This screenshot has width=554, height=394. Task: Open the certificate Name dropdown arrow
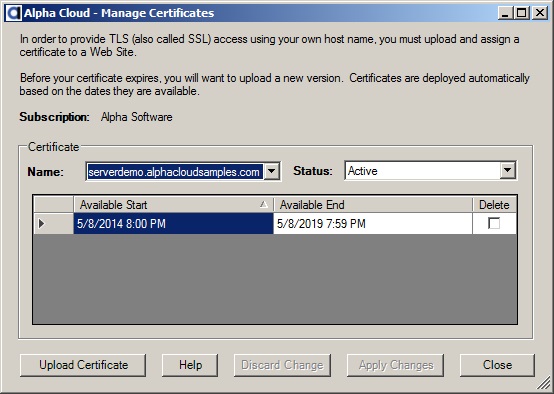coord(271,171)
